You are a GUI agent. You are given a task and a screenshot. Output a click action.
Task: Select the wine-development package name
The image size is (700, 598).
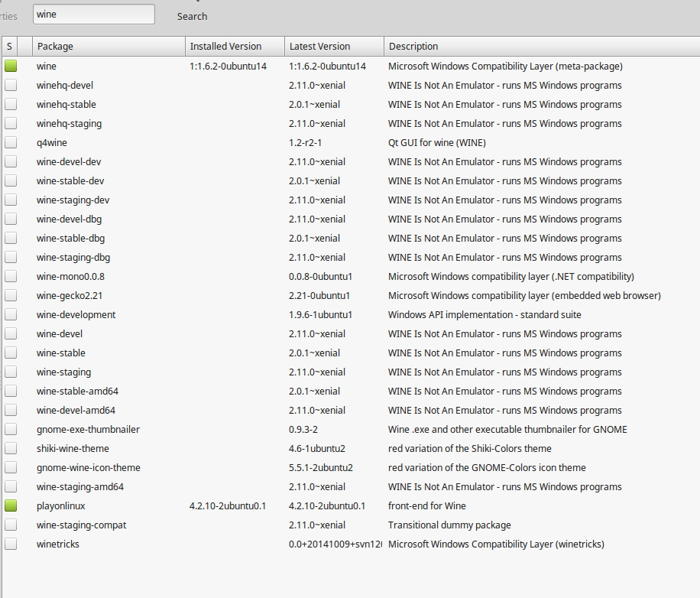[x=76, y=314]
